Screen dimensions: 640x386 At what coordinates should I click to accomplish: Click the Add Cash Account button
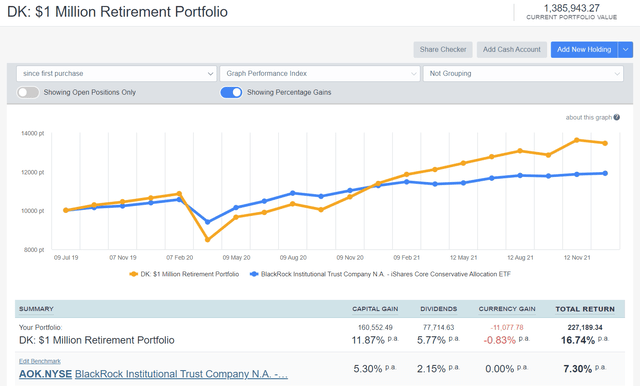[512, 50]
